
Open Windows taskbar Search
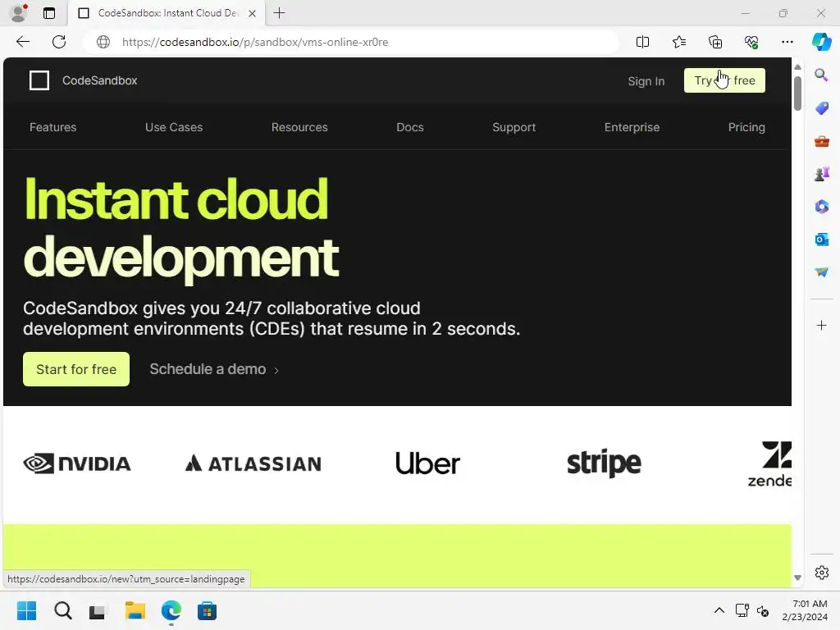tap(62, 610)
